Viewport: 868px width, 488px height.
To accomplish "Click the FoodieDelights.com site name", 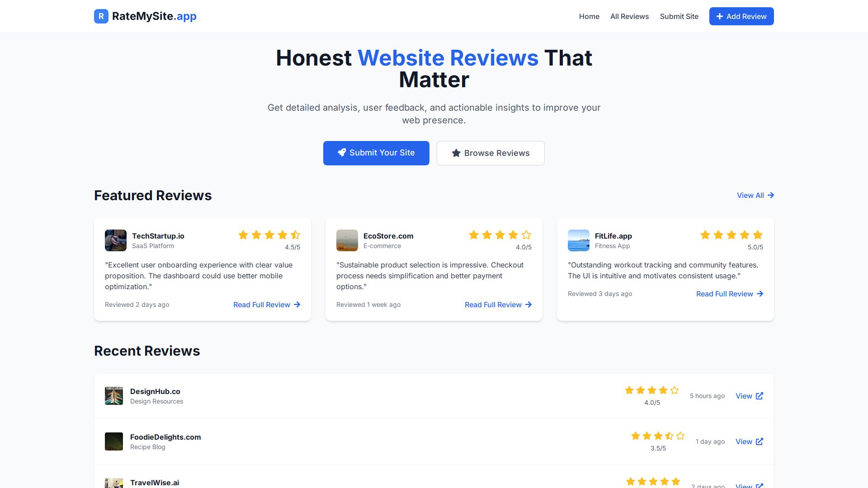I will click(x=165, y=437).
